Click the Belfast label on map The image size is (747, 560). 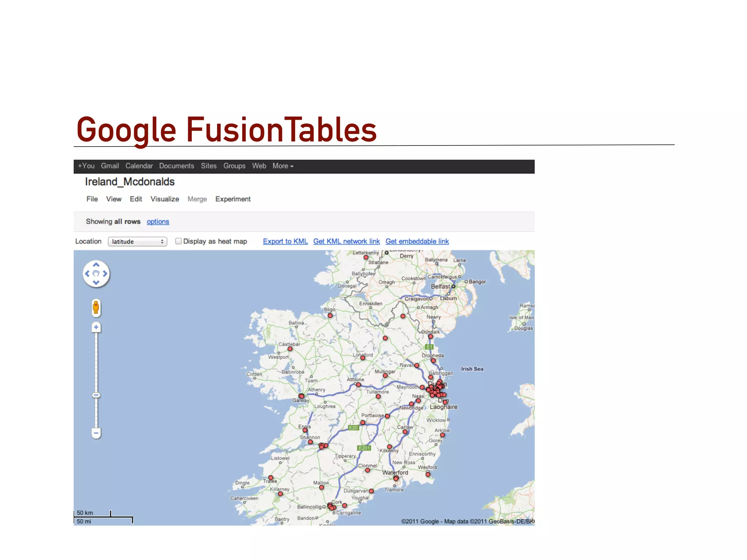click(x=440, y=287)
